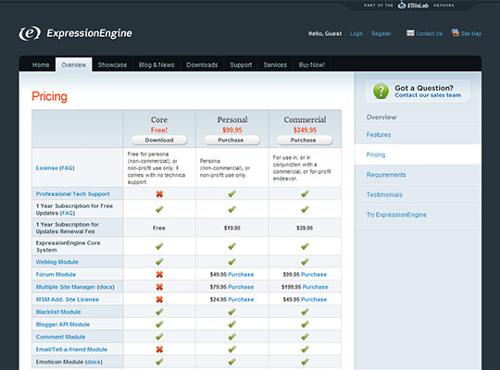Open Requirements in the sidebar
This screenshot has width=500, height=370.
[x=386, y=175]
